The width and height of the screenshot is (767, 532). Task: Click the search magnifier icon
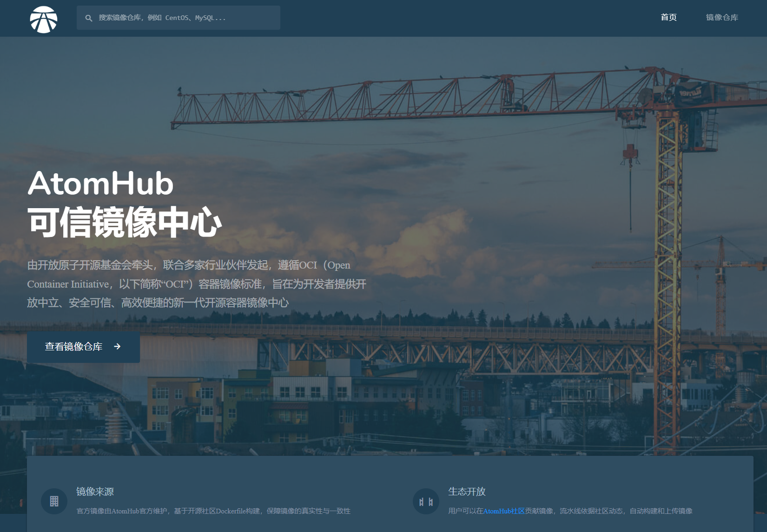coord(89,18)
